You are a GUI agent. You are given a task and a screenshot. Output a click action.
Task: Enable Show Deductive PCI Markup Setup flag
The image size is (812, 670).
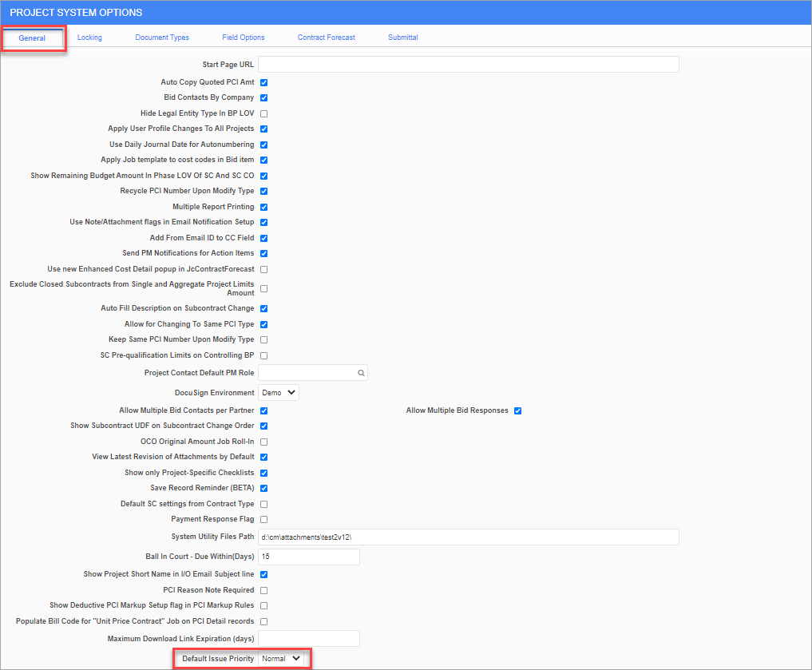[264, 606]
